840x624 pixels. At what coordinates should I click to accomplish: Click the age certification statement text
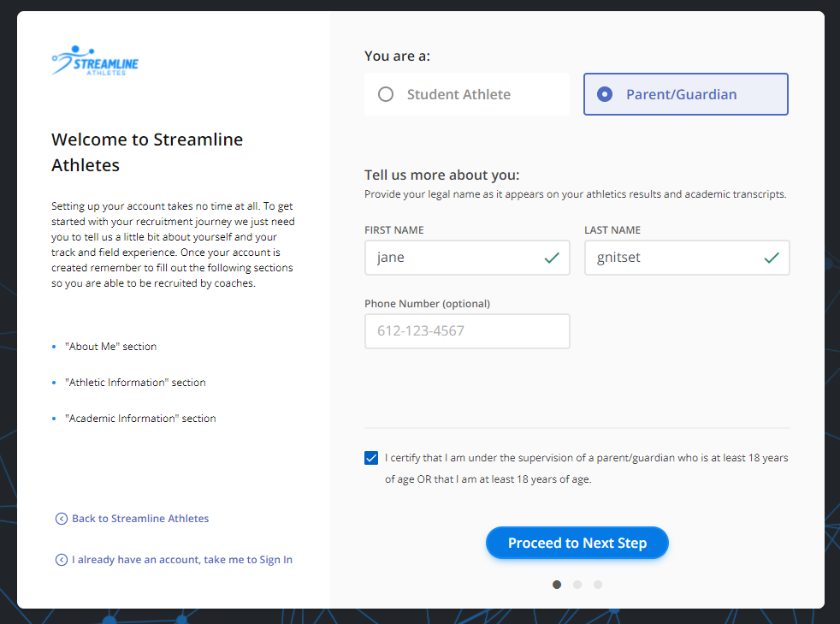pyautogui.click(x=587, y=468)
